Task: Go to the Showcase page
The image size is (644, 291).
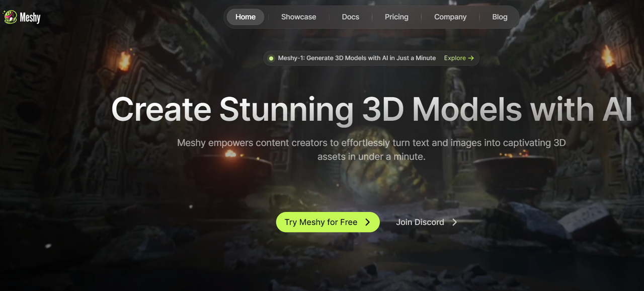Action: tap(299, 17)
